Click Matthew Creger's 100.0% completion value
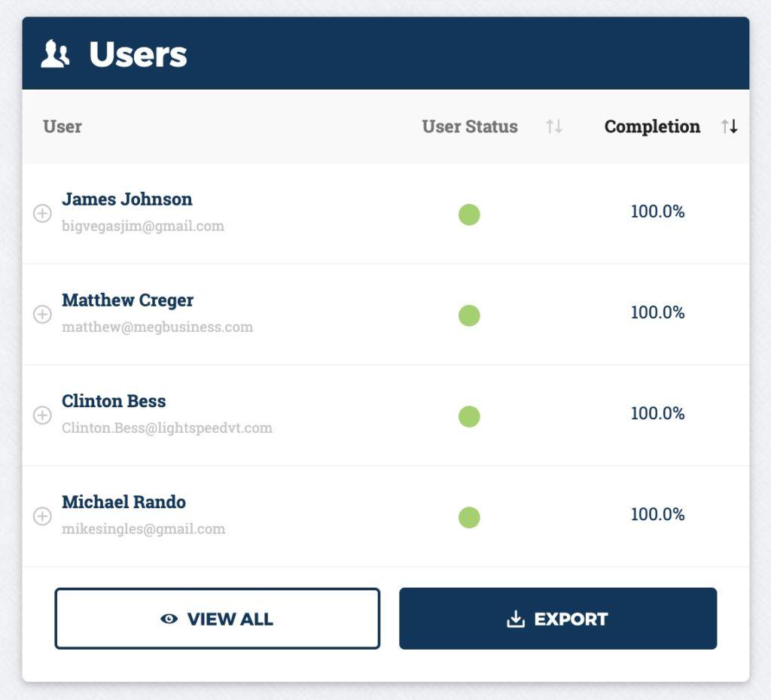771x700 pixels. click(x=657, y=312)
